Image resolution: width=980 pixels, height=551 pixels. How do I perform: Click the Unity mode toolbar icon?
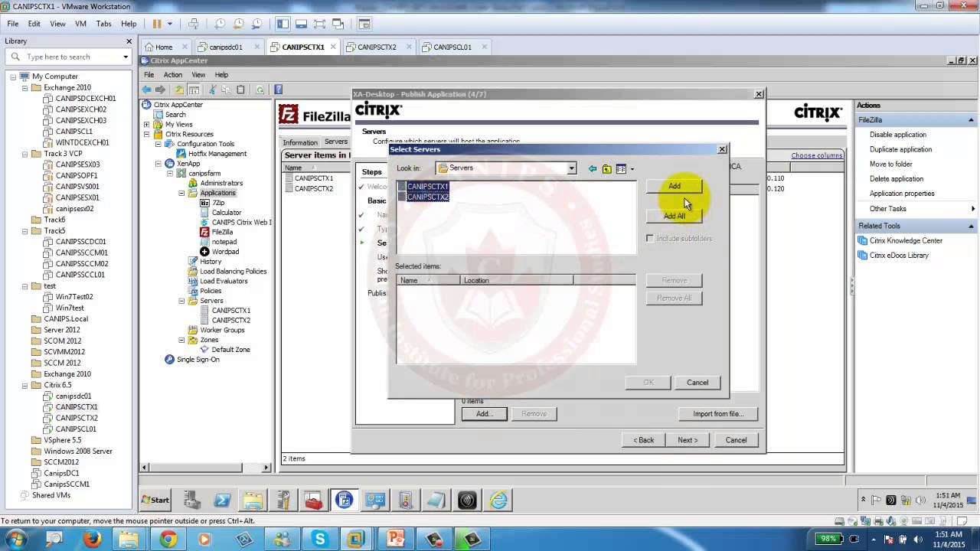pos(338,24)
